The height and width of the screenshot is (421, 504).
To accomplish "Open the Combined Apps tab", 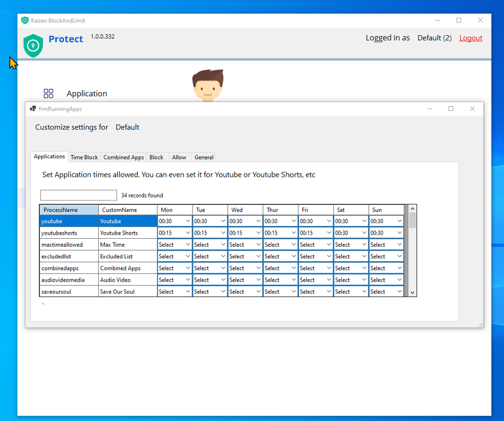I will click(123, 157).
